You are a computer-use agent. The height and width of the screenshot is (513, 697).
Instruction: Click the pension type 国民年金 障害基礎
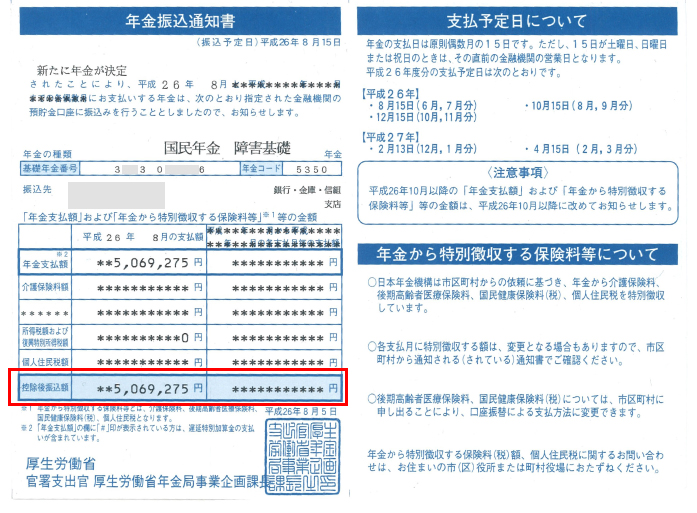pyautogui.click(x=227, y=148)
